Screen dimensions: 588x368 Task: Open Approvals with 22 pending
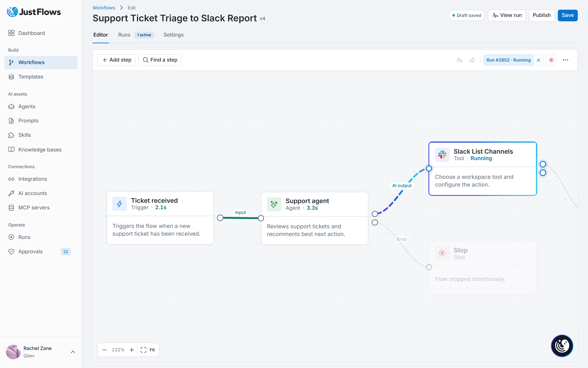(41, 251)
